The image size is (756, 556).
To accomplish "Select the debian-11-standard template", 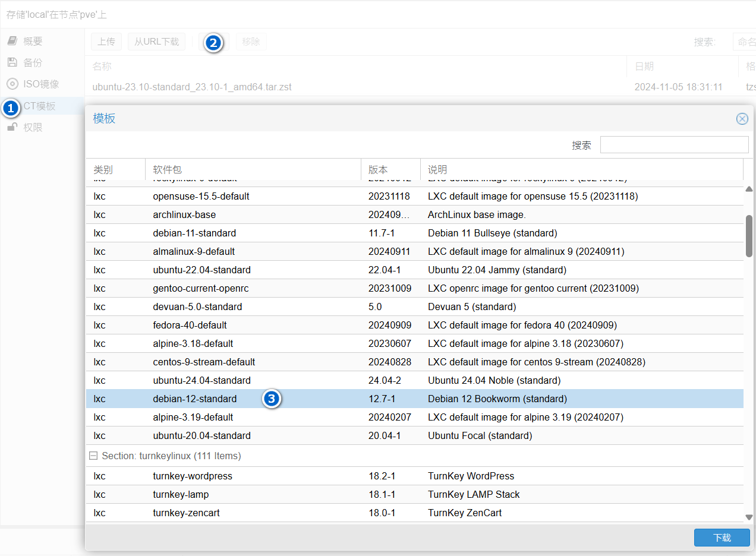I will (x=414, y=233).
